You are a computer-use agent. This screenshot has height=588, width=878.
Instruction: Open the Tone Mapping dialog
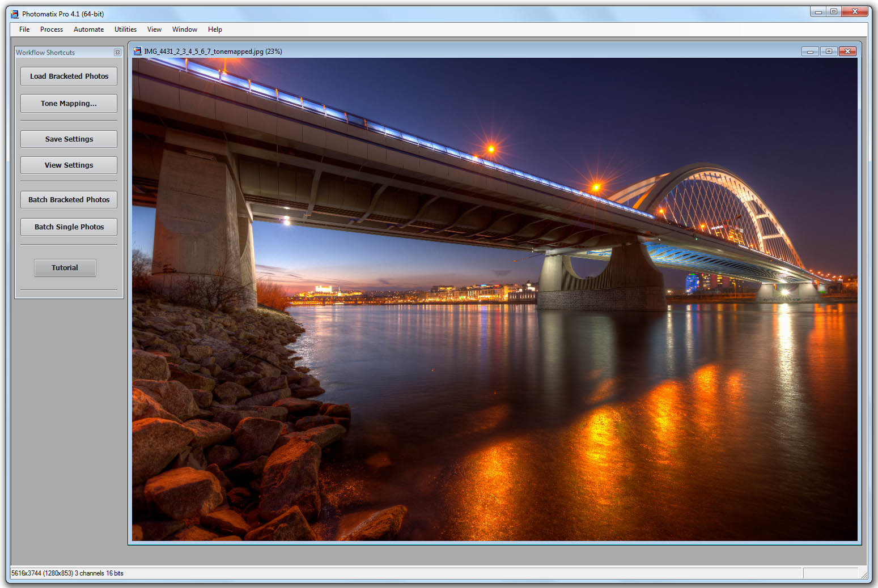pos(68,103)
